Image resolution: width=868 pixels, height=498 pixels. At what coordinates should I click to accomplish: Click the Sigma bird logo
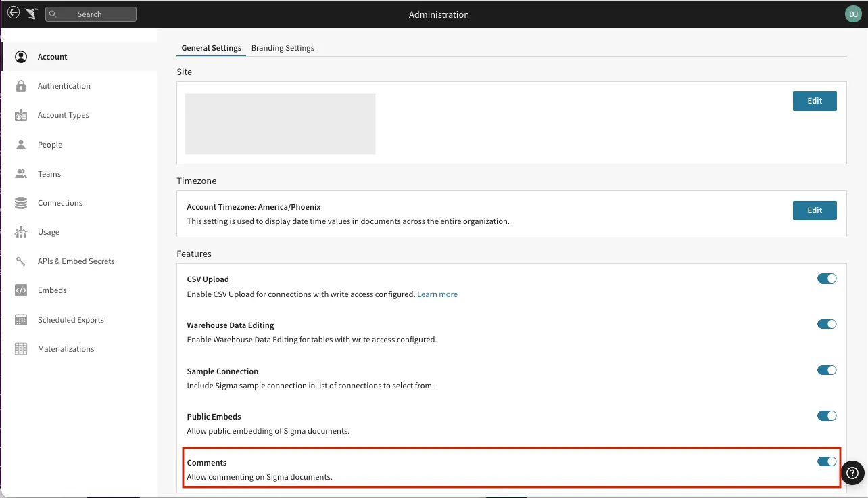[x=31, y=14]
